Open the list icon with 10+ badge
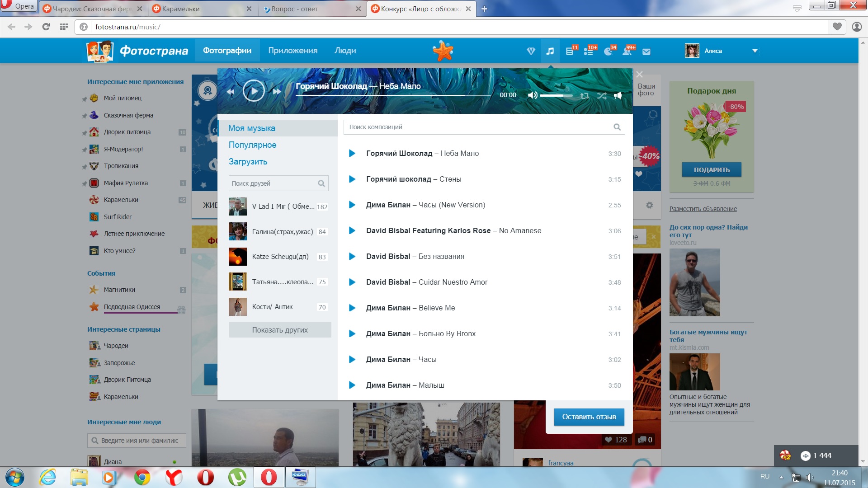This screenshot has height=488, width=868. [590, 51]
